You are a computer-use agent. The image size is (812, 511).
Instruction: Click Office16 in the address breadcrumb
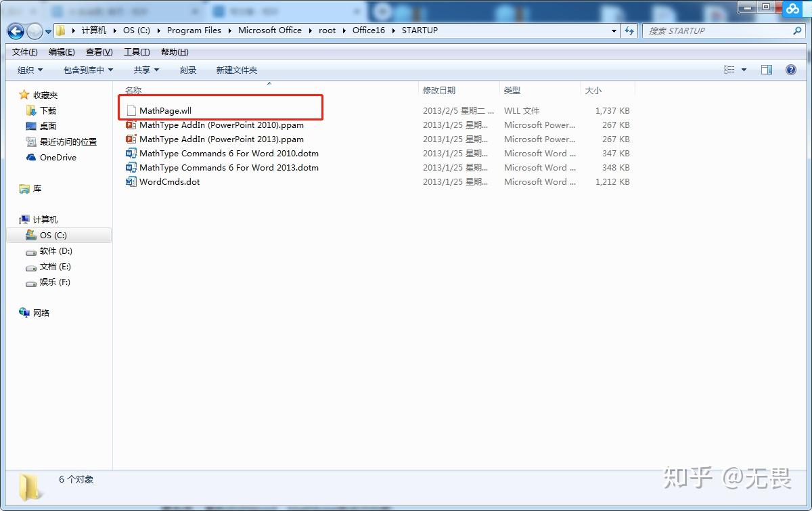[369, 30]
